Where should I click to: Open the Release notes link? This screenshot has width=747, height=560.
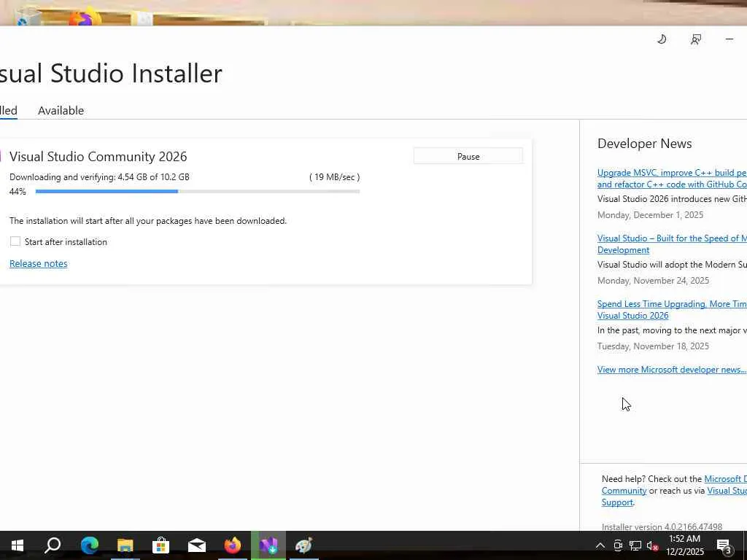coord(39,263)
